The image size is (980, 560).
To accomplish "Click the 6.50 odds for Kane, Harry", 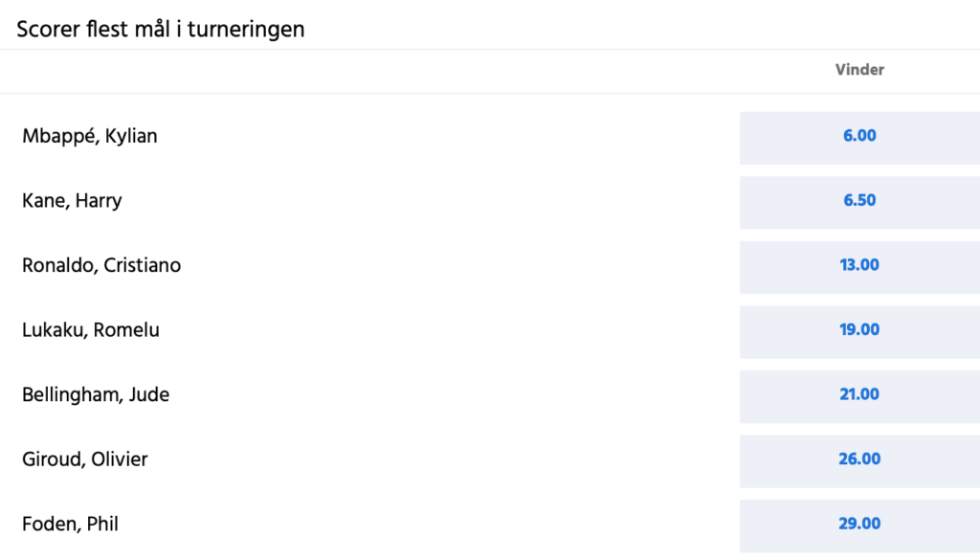I will [x=858, y=202].
